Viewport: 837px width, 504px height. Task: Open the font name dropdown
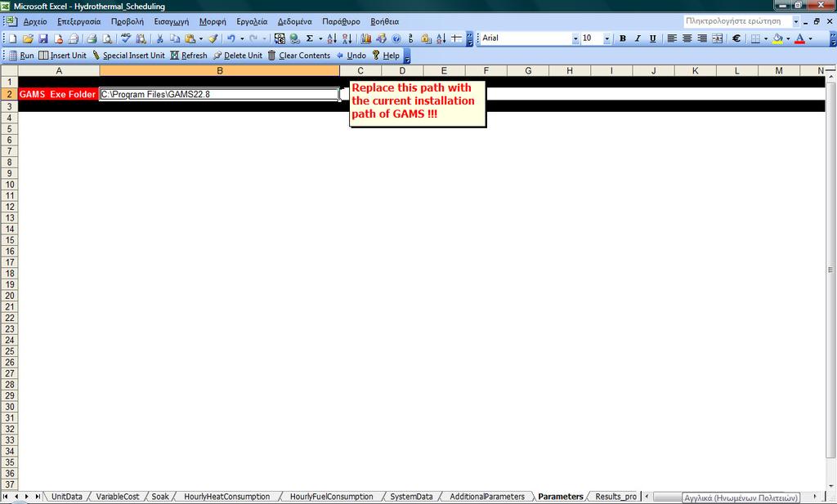click(575, 38)
